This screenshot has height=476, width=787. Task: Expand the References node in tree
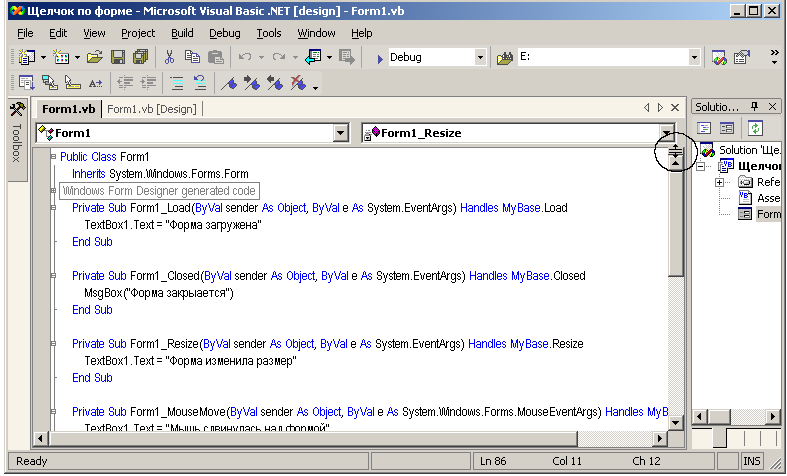[x=720, y=182]
